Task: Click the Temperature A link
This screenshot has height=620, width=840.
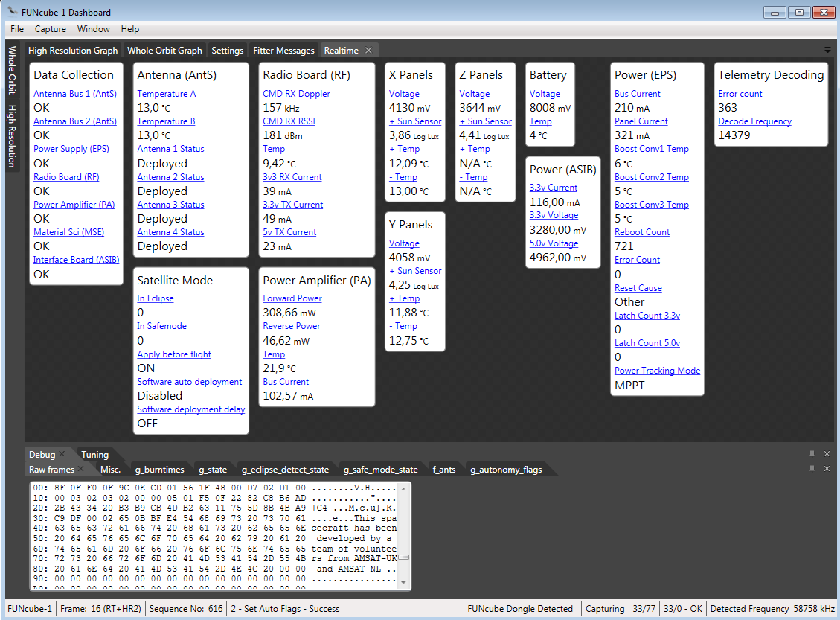Action: click(x=167, y=94)
